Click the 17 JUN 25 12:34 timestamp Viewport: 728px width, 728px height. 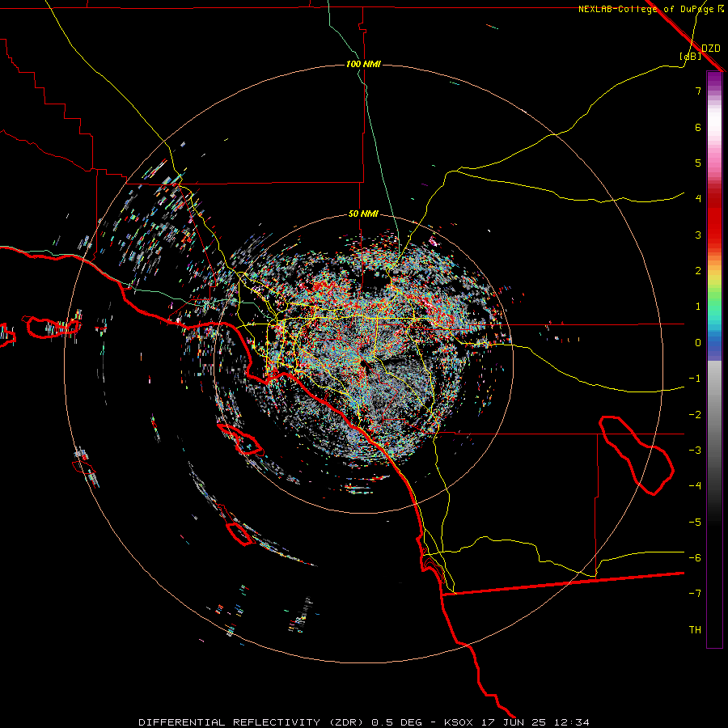pos(534,722)
